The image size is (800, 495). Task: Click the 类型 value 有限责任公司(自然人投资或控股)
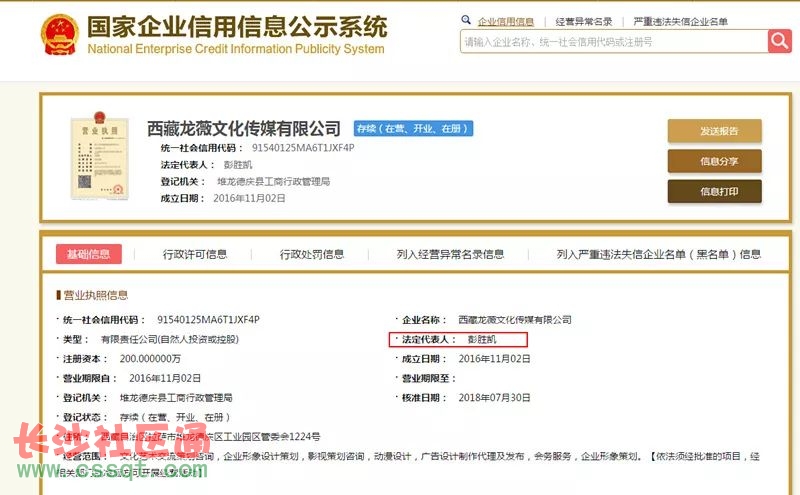tap(170, 339)
